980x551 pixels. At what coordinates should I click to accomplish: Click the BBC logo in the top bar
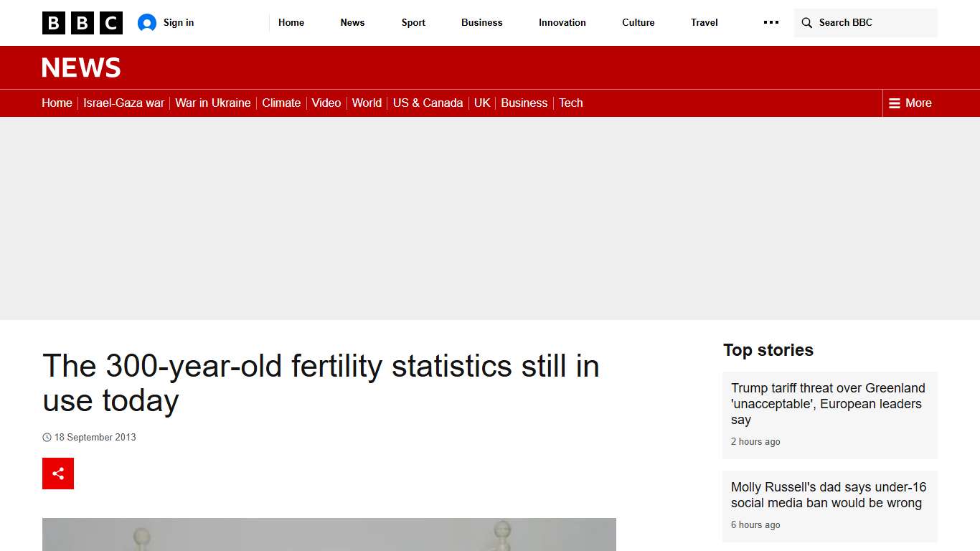point(82,22)
